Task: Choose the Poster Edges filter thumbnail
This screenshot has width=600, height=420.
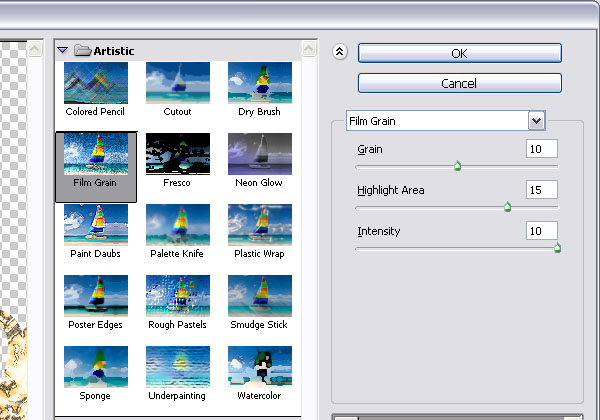Action: (x=95, y=297)
